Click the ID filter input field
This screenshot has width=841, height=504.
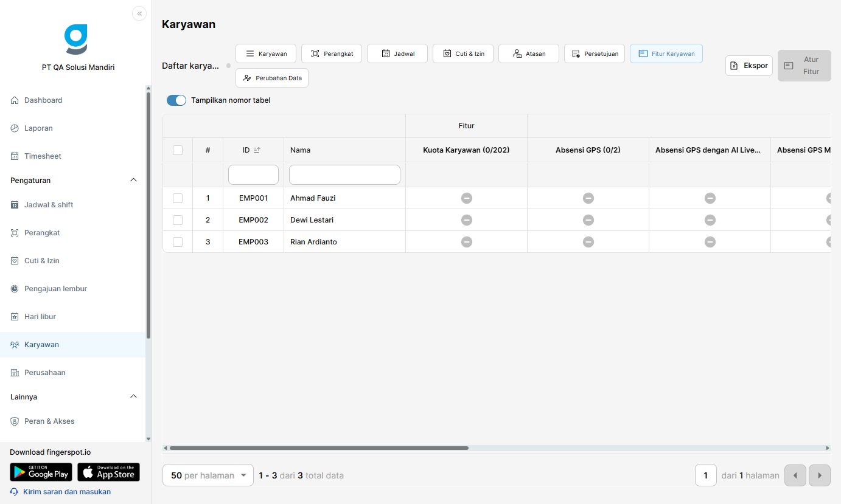[253, 174]
